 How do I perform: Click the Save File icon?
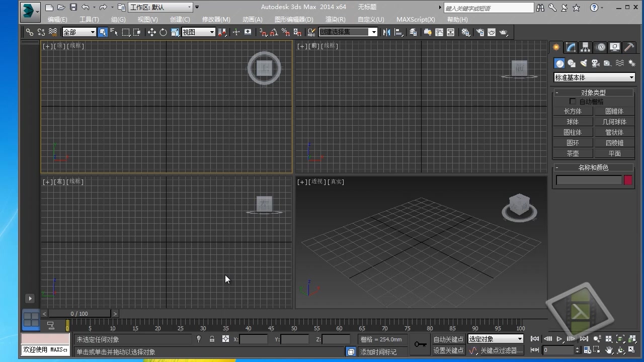(x=73, y=7)
